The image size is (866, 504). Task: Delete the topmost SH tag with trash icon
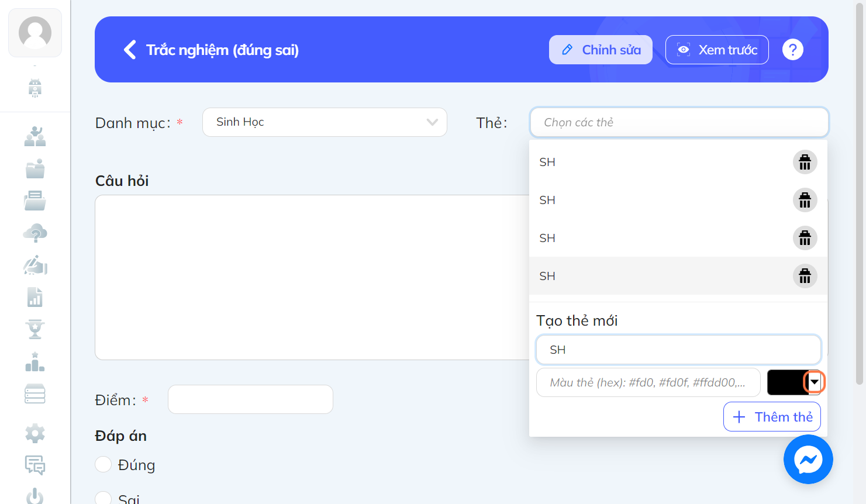coord(805,162)
